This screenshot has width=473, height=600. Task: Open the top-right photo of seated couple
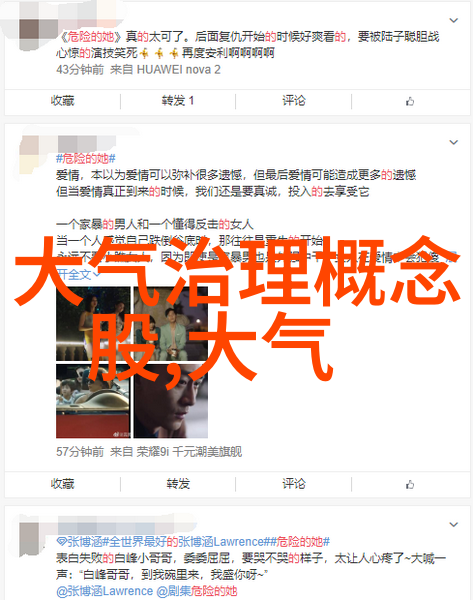(x=171, y=324)
